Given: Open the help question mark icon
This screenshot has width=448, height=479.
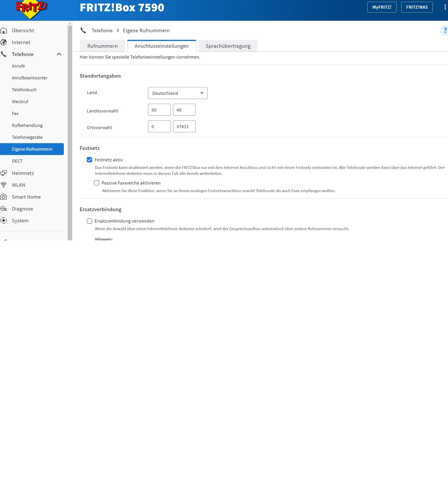Looking at the screenshot, I should (445, 31).
